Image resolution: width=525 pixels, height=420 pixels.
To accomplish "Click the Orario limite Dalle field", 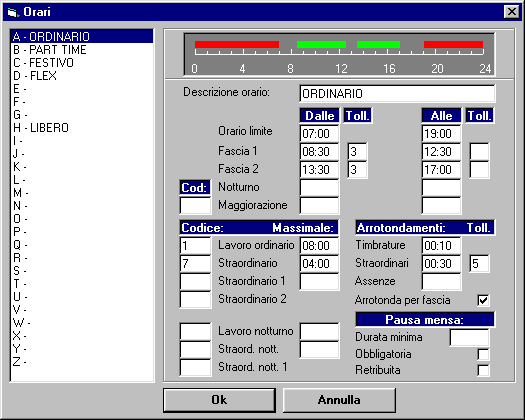I will pyautogui.click(x=319, y=133).
